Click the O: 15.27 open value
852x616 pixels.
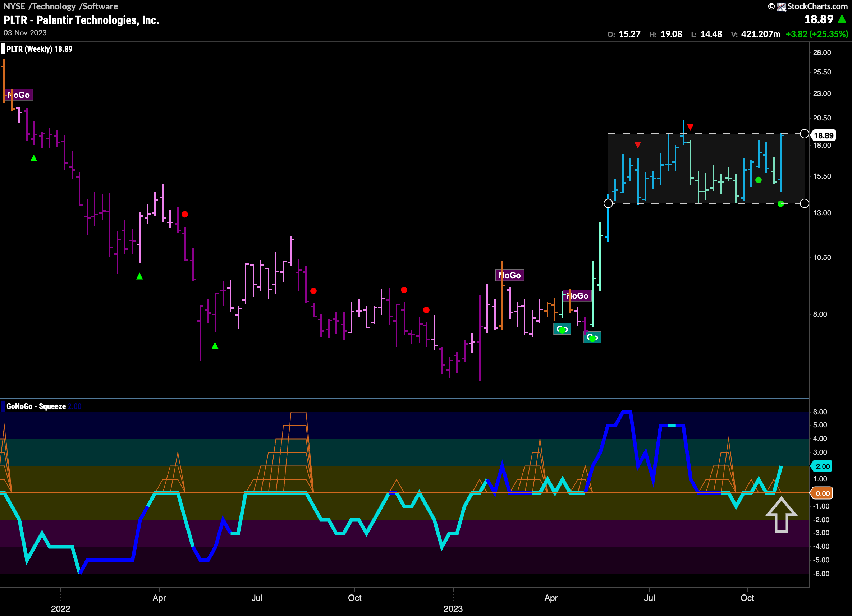click(624, 34)
